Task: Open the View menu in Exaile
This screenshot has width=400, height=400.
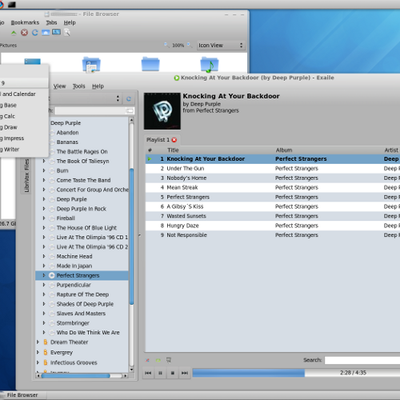Action: click(x=59, y=86)
